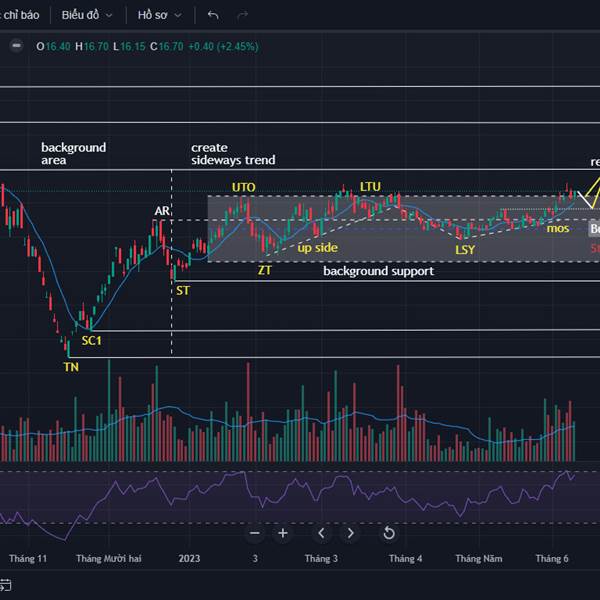600x600 pixels.
Task: Zoom out the chart with minus button
Action: point(254,533)
